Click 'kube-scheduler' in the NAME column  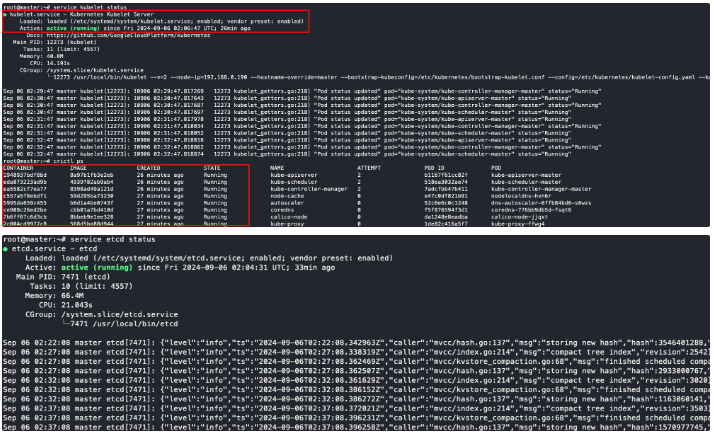[294, 182]
